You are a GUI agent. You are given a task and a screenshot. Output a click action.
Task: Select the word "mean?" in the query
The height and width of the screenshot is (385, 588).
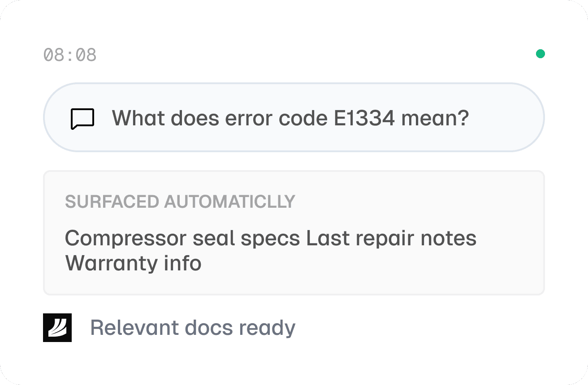coord(435,118)
